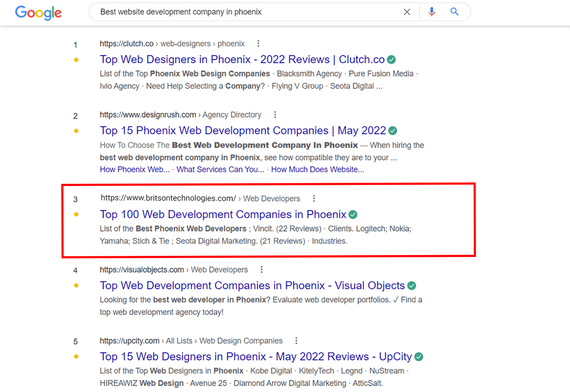The height and width of the screenshot is (392, 570).
Task: Open UpCity Top 15 Web Designers result
Action: pos(255,357)
